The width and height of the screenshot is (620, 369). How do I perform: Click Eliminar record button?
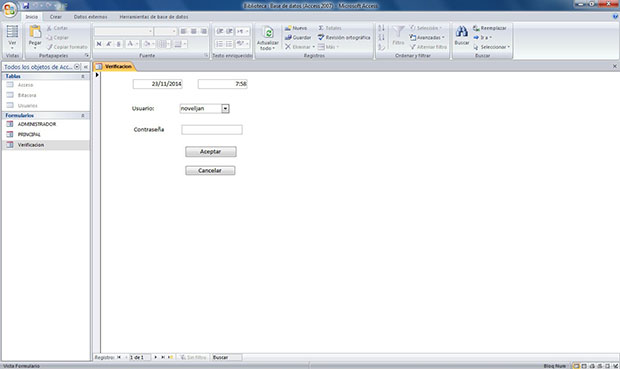click(299, 47)
